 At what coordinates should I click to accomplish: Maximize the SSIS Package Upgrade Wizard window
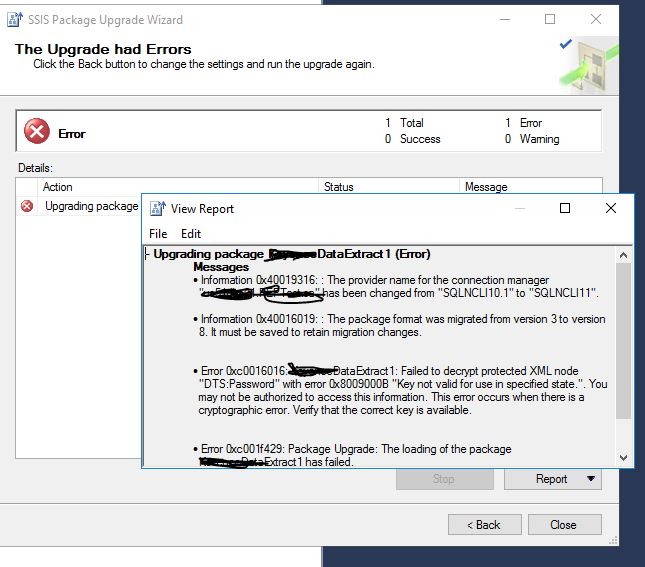point(550,19)
